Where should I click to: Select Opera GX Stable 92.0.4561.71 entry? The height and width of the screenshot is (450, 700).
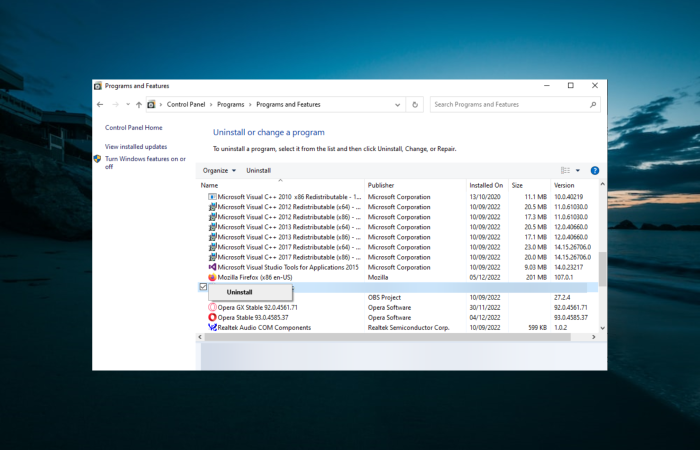397,308
